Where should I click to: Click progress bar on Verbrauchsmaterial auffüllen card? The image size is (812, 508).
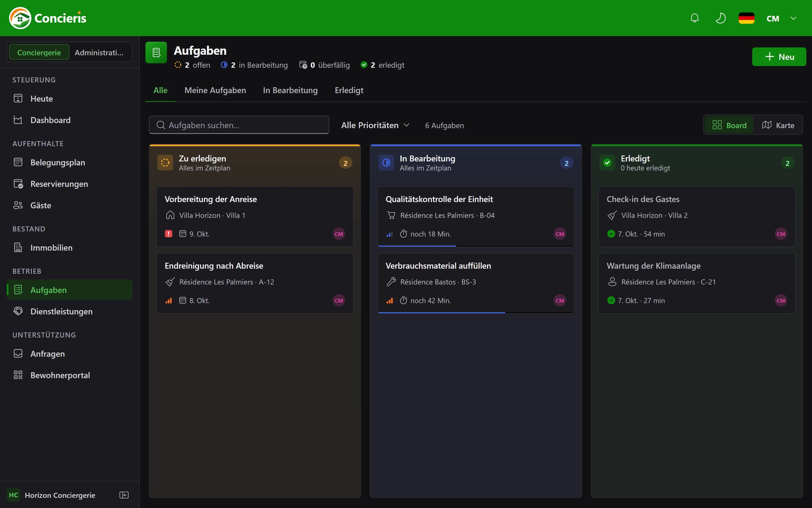pyautogui.click(x=476, y=312)
